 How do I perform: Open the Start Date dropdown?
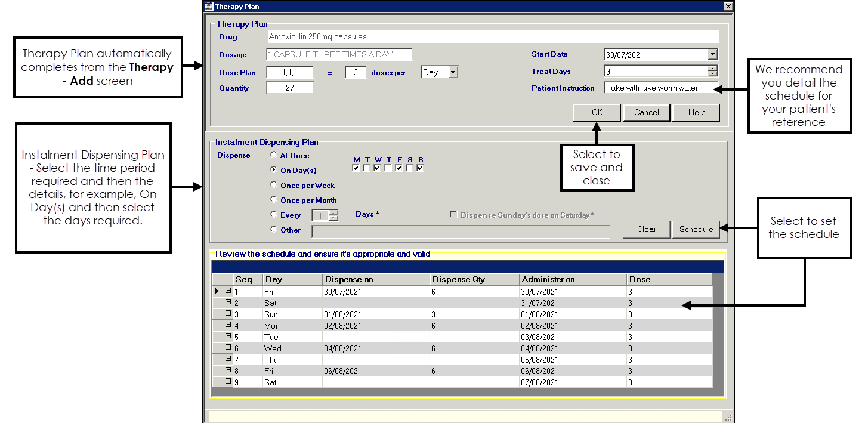(712, 55)
